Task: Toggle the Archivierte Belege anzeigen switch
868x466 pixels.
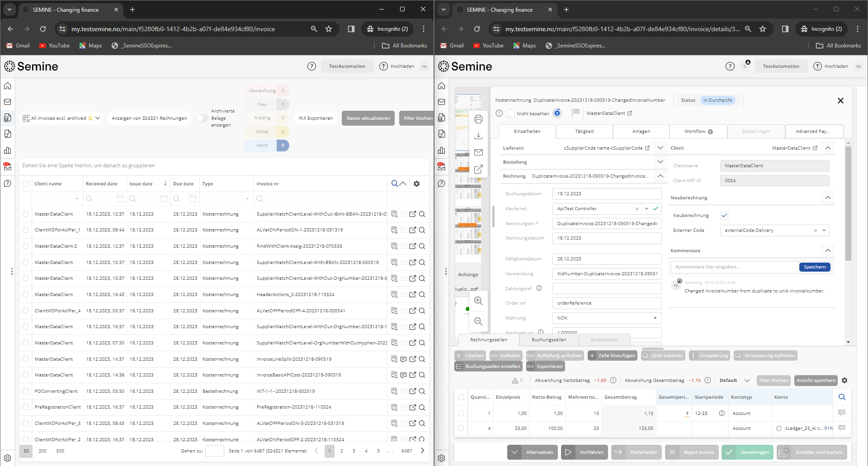Action: coord(202,118)
